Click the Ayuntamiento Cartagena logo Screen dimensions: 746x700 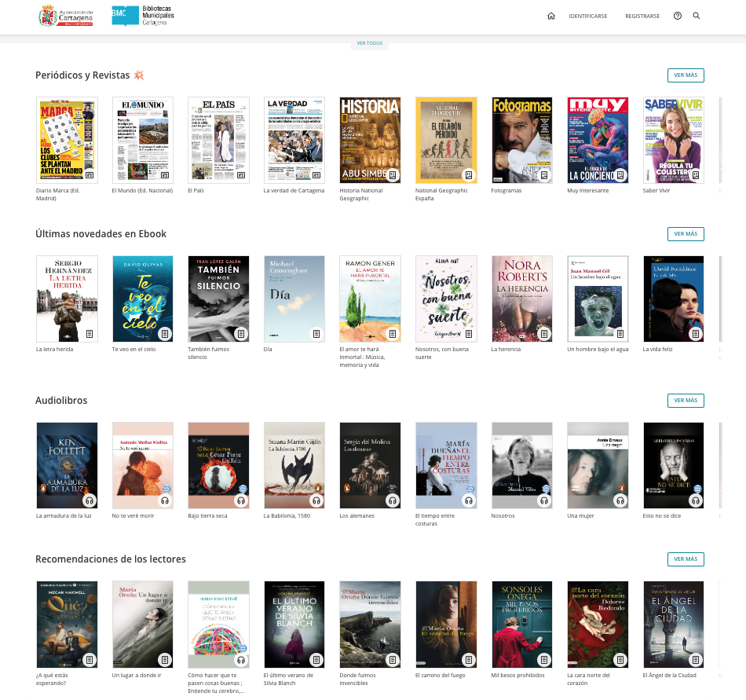67,16
